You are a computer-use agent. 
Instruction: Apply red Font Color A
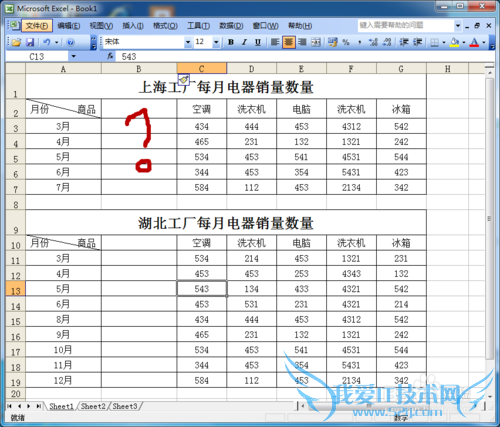point(474,42)
